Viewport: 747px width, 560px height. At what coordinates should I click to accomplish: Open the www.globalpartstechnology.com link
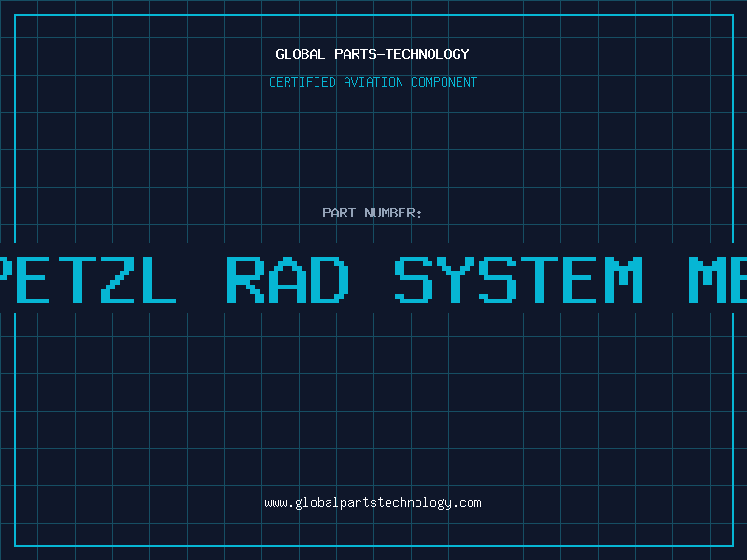coord(373,503)
